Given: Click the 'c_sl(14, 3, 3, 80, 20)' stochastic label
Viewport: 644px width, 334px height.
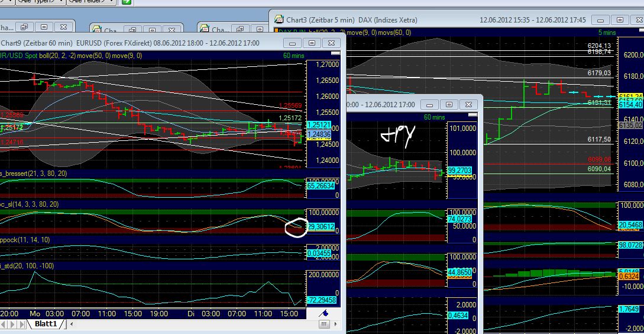Looking at the screenshot, I should point(29,204).
